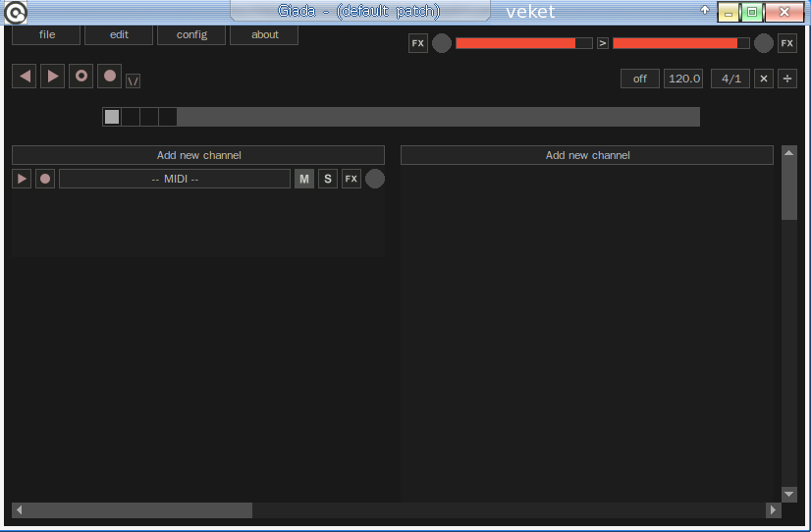Rewind sequencer to the beginning
This screenshot has height=532, width=811.
click(25, 76)
